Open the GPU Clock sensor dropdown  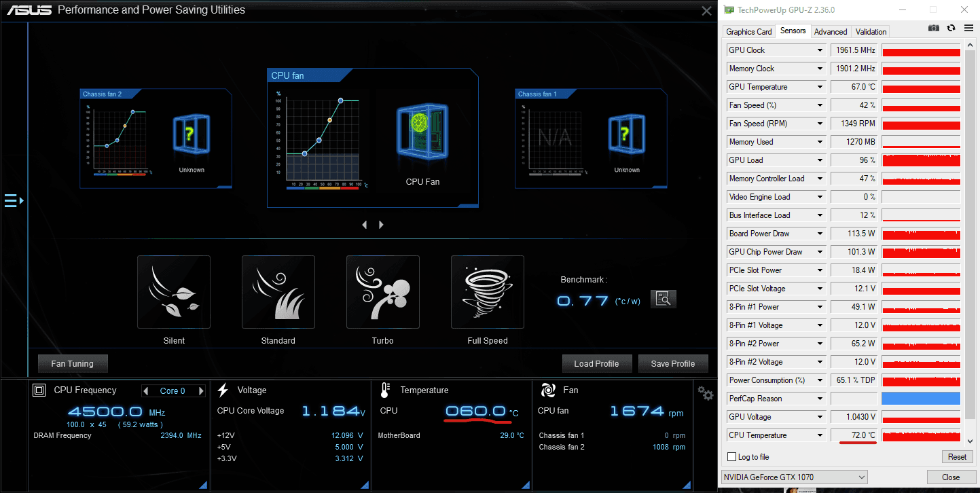[820, 50]
